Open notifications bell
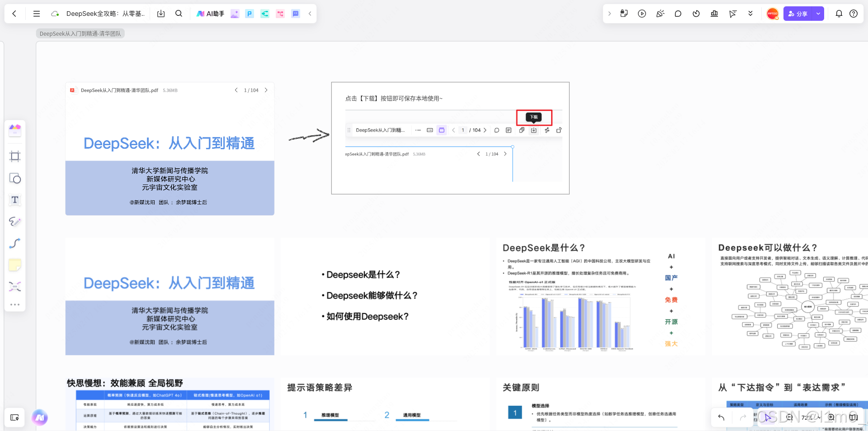Viewport: 868px width, 431px height. point(839,14)
